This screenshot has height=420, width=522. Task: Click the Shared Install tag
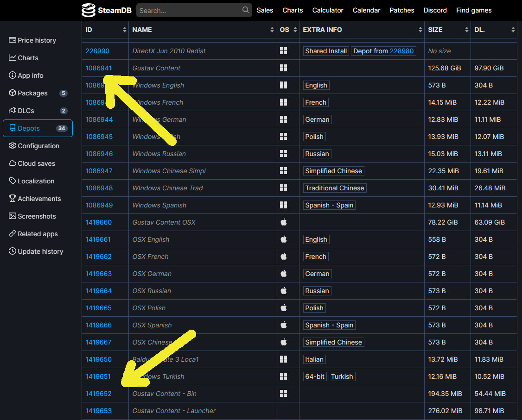pyautogui.click(x=326, y=51)
